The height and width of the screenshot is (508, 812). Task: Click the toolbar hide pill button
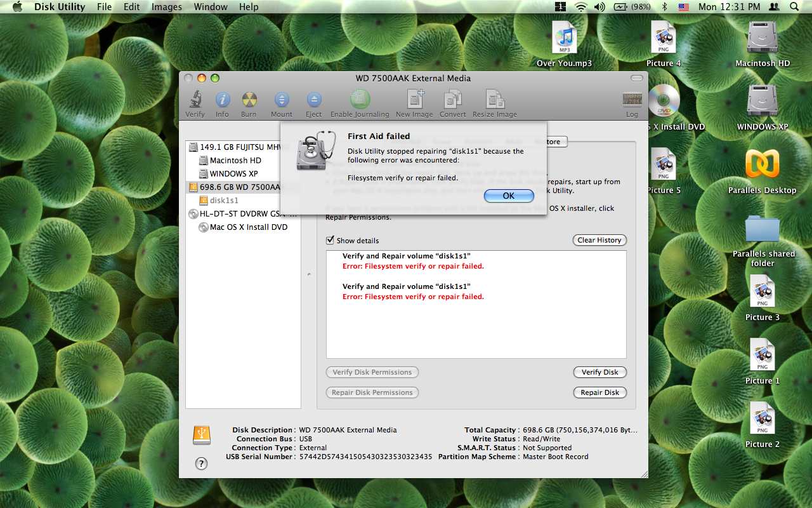coord(636,78)
